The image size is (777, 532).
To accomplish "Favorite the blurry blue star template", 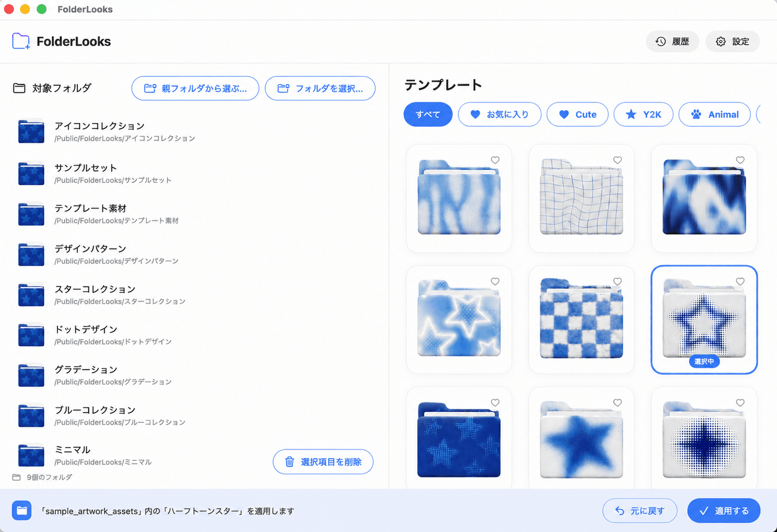I will [617, 403].
